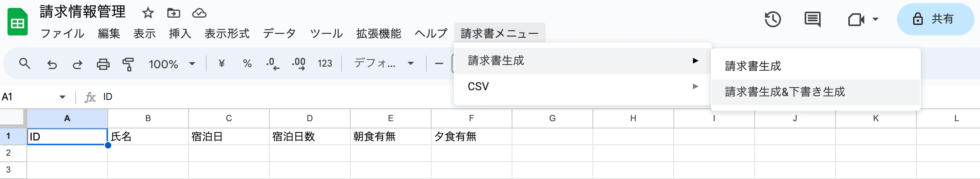Click the 共有 share button

click(x=935, y=19)
